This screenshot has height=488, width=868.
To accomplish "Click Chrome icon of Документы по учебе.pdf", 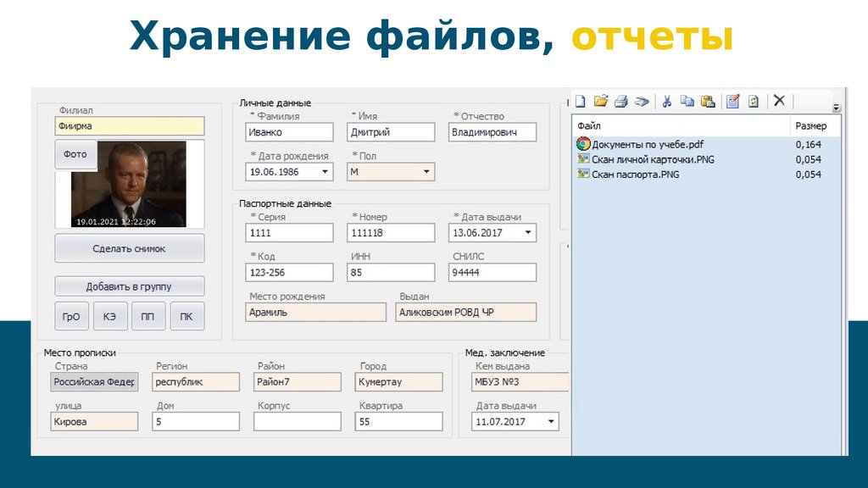I will point(583,144).
